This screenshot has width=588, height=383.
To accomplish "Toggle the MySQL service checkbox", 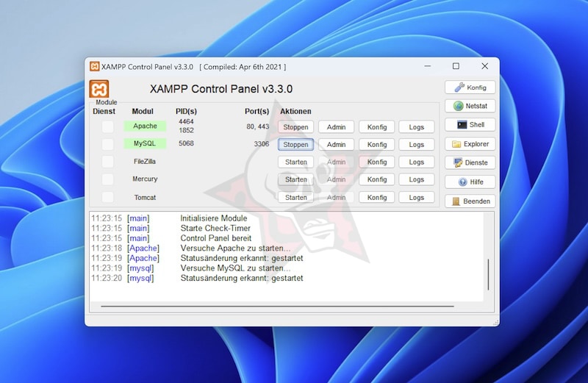I will point(107,144).
